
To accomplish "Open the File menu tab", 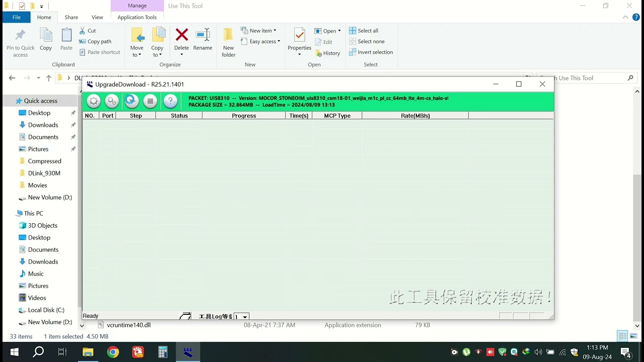I will click(x=17, y=17).
